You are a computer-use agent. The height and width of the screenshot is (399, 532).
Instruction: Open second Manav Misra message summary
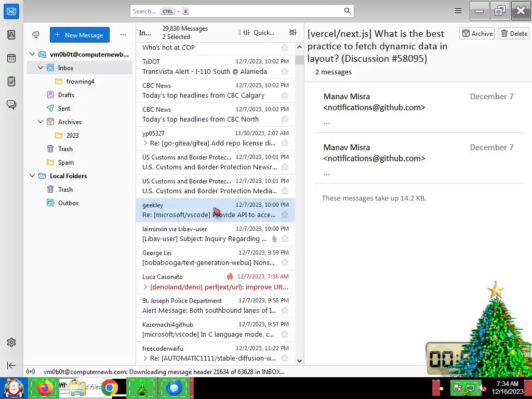coord(418,161)
